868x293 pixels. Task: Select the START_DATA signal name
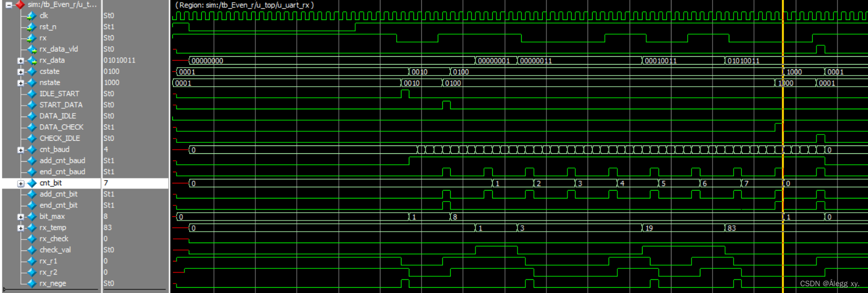(x=61, y=105)
